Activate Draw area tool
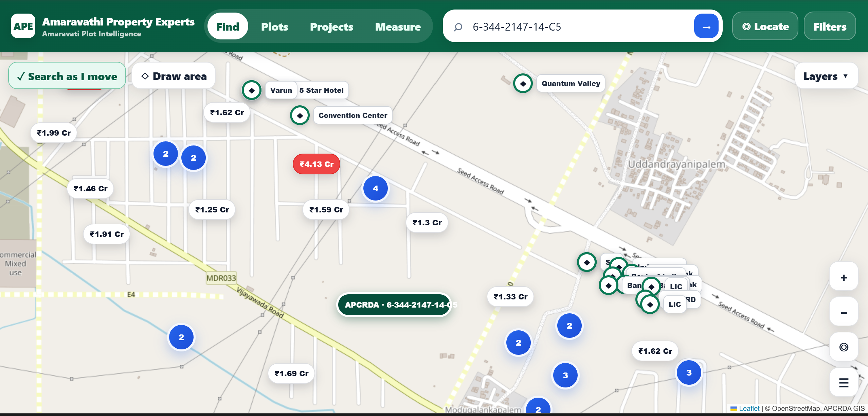Image resolution: width=868 pixels, height=416 pixels. (x=174, y=76)
